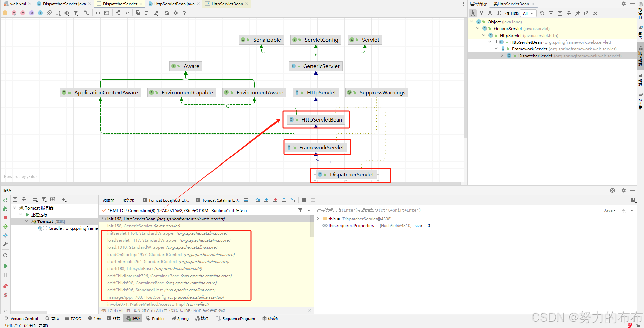
Task: Click Evaluate Expression calculator icon
Action: [x=304, y=200]
